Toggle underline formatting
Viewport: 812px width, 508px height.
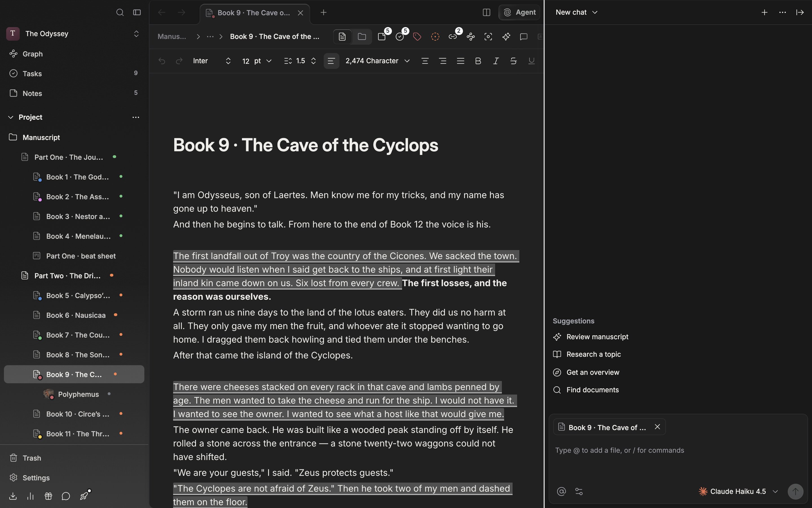531,61
